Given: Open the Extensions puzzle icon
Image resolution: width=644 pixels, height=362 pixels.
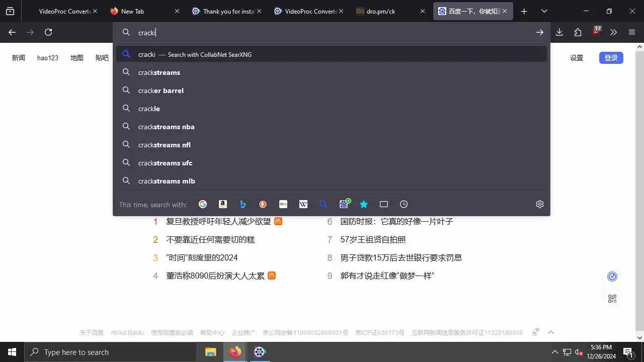Looking at the screenshot, I should pyautogui.click(x=578, y=32).
